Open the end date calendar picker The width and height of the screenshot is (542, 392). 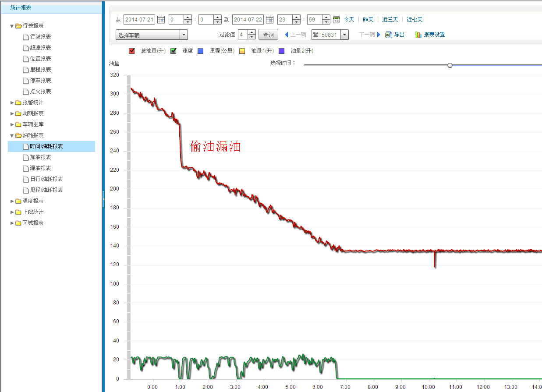click(x=269, y=20)
